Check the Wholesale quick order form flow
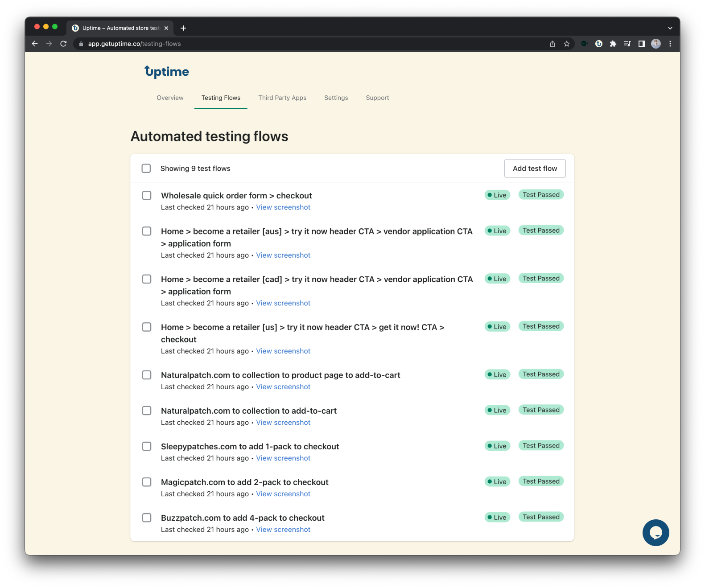705x588 pixels. (x=147, y=196)
